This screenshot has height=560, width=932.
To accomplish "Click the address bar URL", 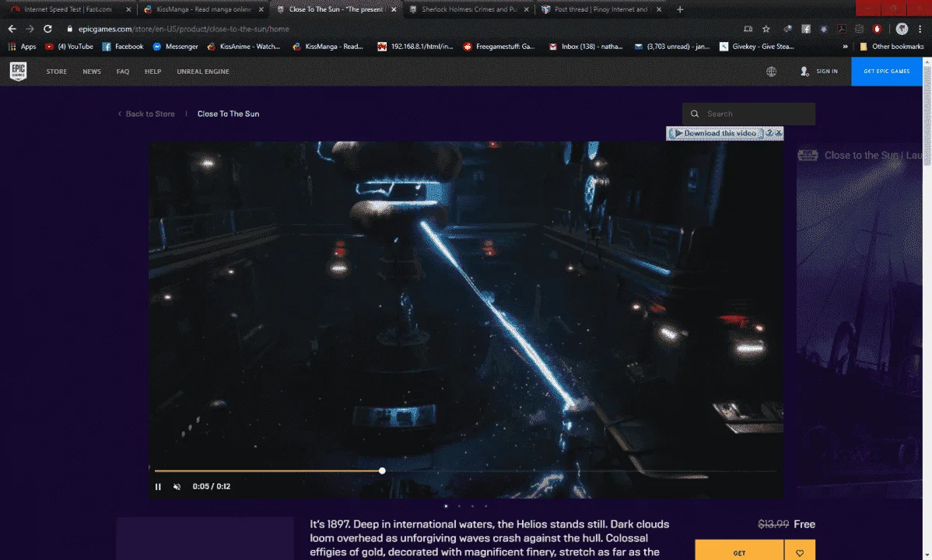I will [184, 29].
